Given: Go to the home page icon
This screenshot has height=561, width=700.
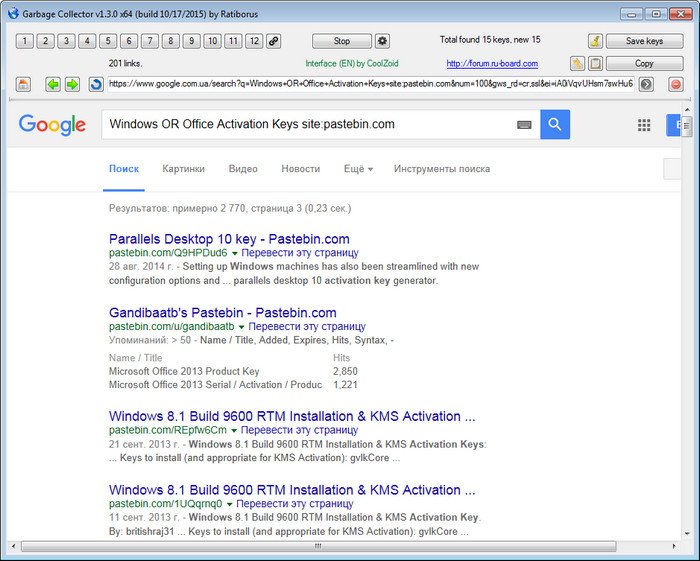Looking at the screenshot, I should (23, 84).
